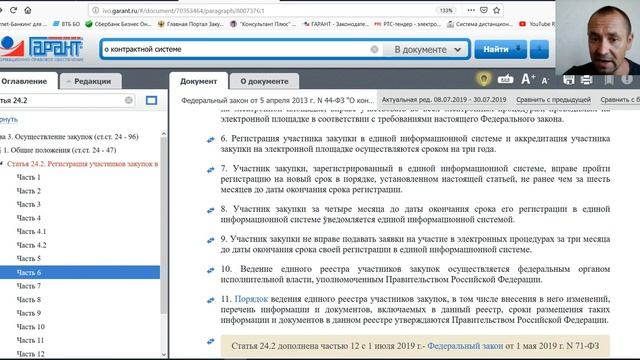
Task: Decrease font size with A- icon
Action: [545, 80]
